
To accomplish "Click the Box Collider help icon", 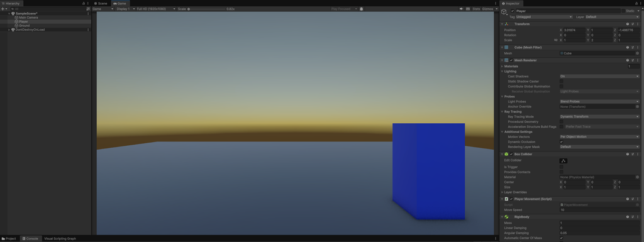I will click(x=628, y=154).
